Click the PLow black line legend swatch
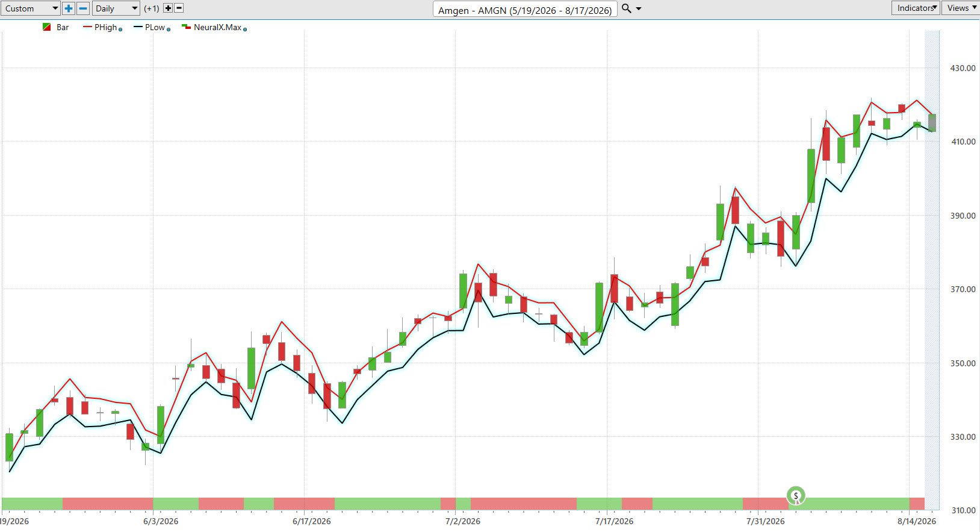The height and width of the screenshot is (532, 980). click(x=138, y=27)
